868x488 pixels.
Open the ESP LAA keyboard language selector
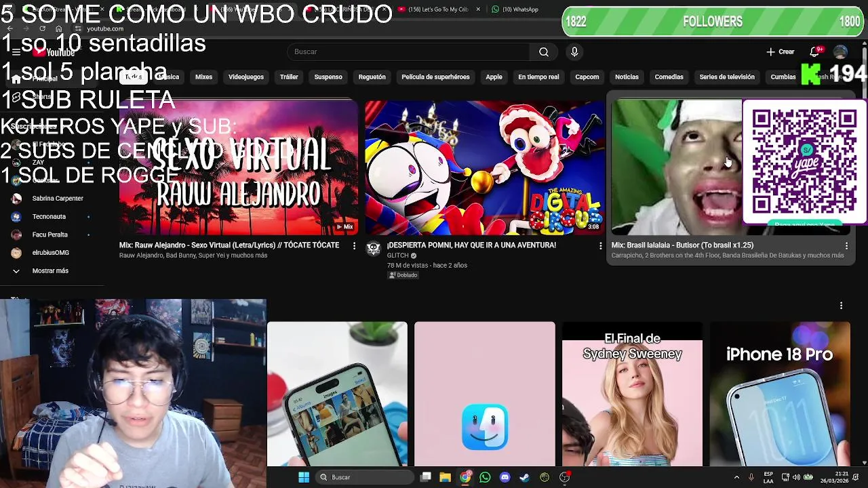[768, 477]
